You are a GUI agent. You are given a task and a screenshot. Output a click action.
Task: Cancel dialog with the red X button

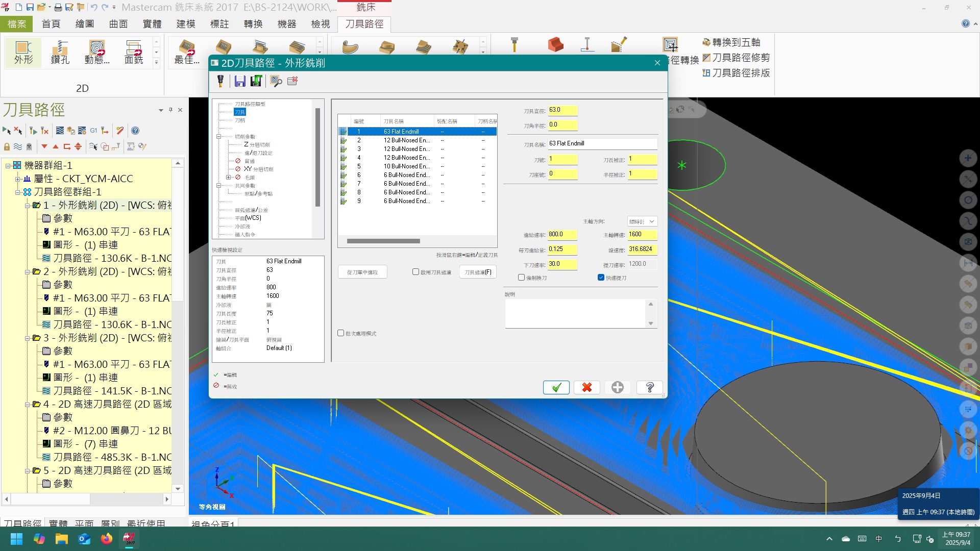[x=587, y=388]
